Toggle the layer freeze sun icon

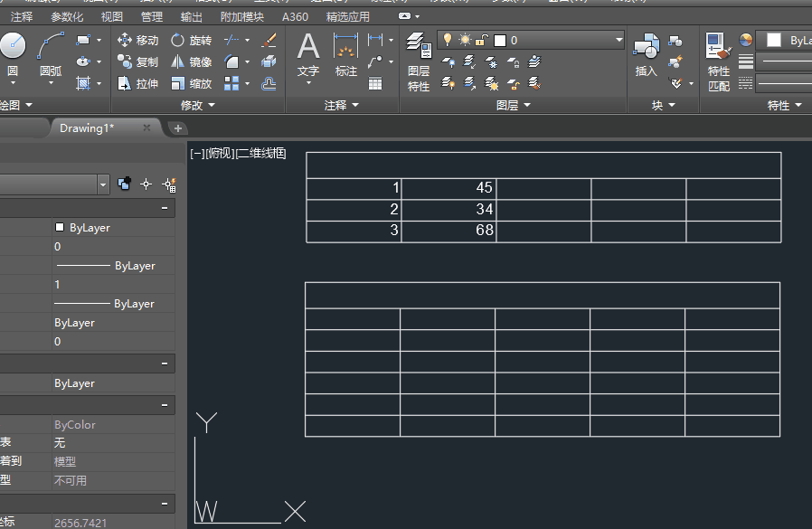point(465,40)
